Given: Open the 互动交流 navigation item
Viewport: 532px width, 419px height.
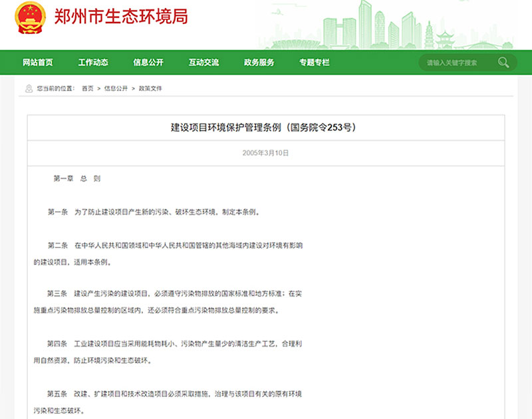Looking at the screenshot, I should point(203,63).
